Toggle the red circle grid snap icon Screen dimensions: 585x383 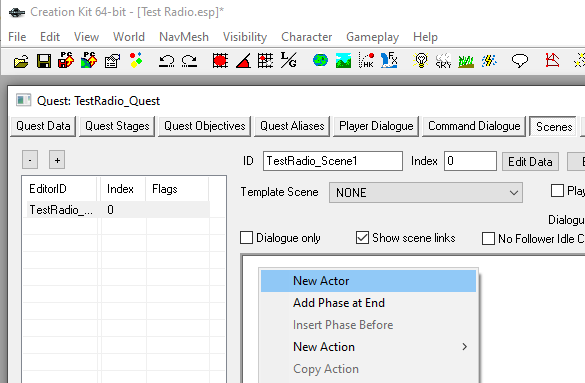point(220,60)
